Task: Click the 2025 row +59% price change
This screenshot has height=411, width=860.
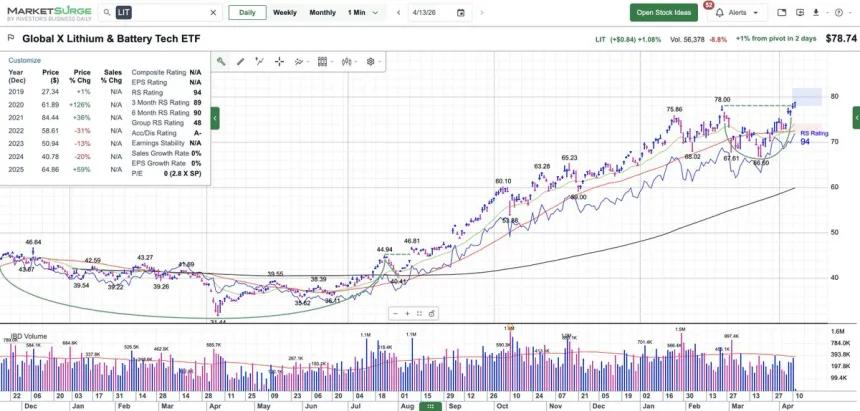Action: point(83,170)
